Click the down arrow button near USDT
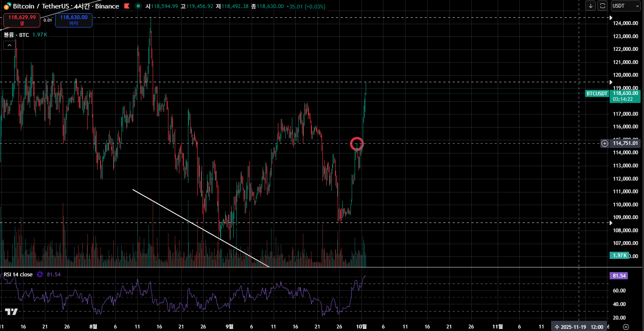Viewport: 644px width, 331px height. [x=591, y=6]
